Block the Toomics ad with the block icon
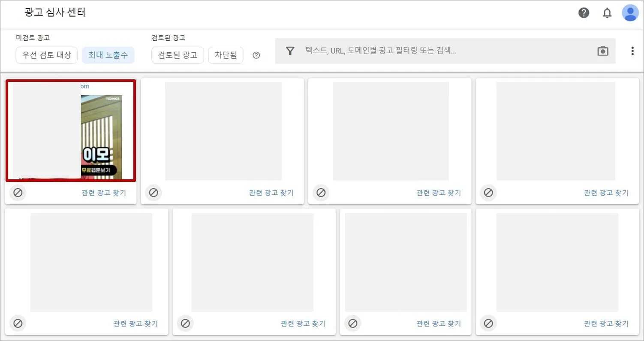Viewport: 644px width, 341px height. pos(18,193)
